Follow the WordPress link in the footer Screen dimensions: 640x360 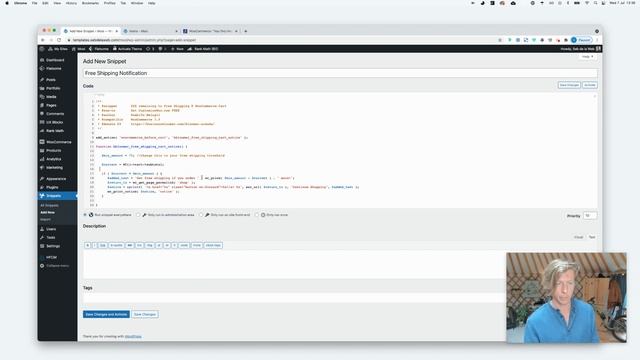point(133,336)
